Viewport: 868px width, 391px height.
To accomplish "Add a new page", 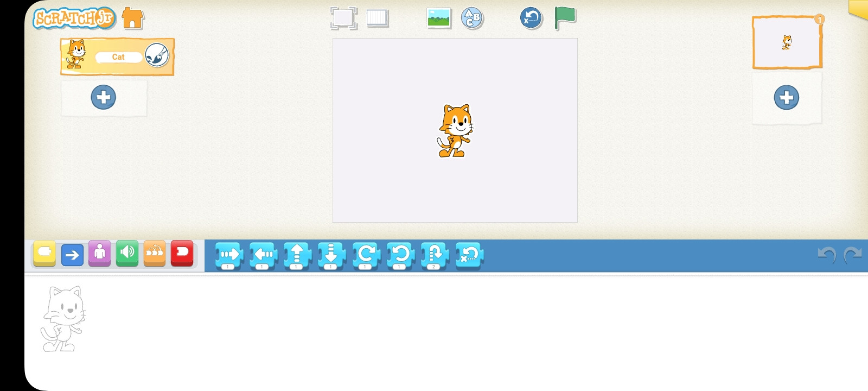I will click(x=787, y=98).
